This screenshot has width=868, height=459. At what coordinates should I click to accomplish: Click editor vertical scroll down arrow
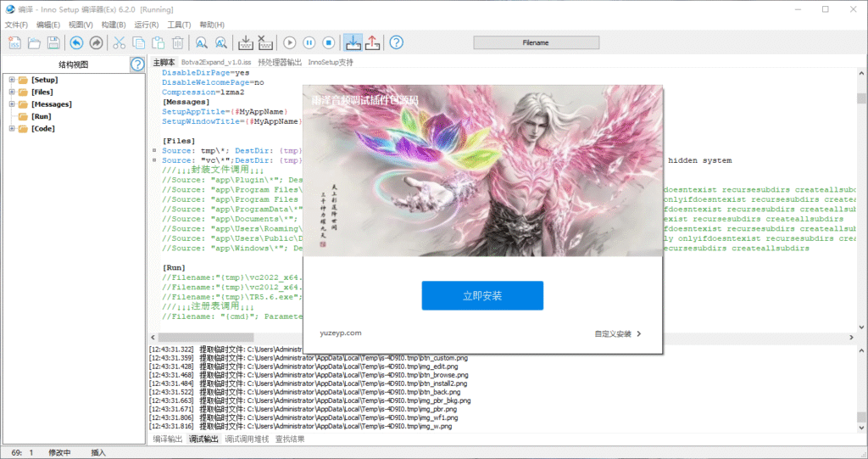(861, 327)
